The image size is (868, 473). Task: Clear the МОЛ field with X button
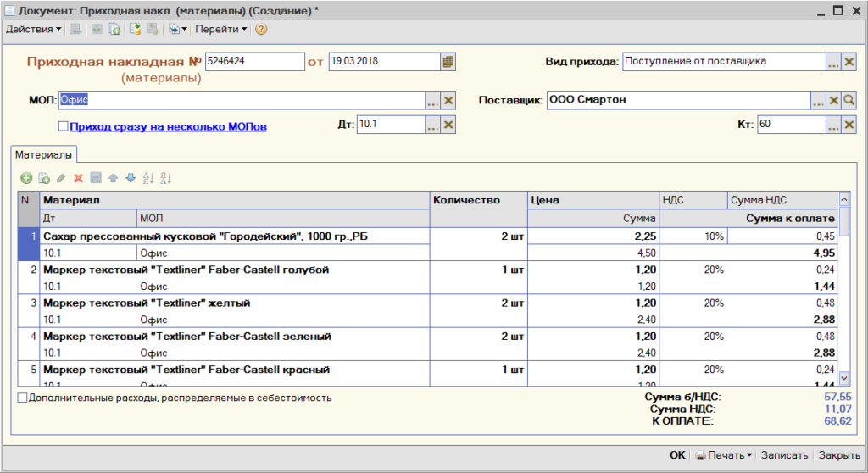448,100
